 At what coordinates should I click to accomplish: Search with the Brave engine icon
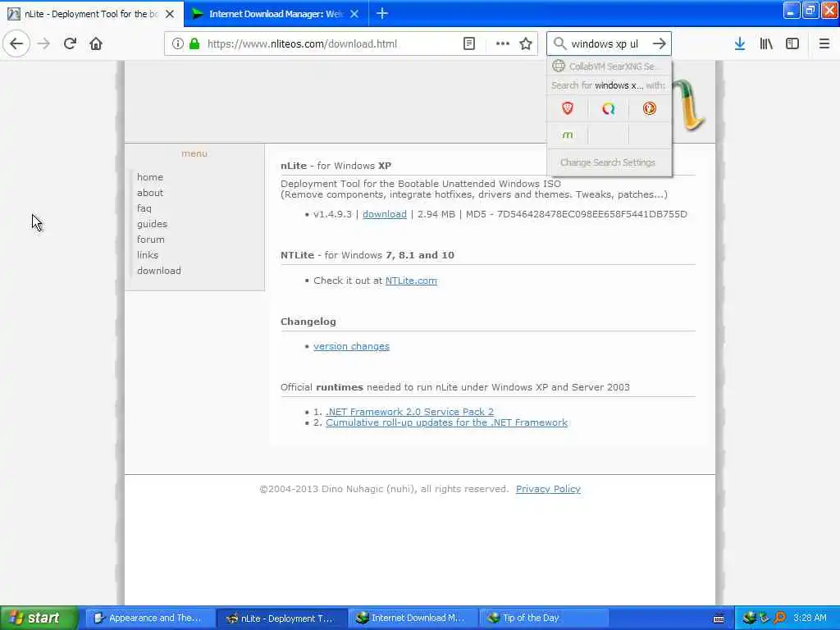[568, 109]
